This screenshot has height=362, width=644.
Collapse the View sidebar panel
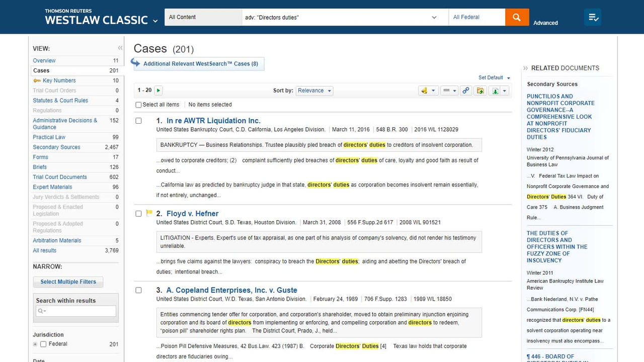point(120,48)
